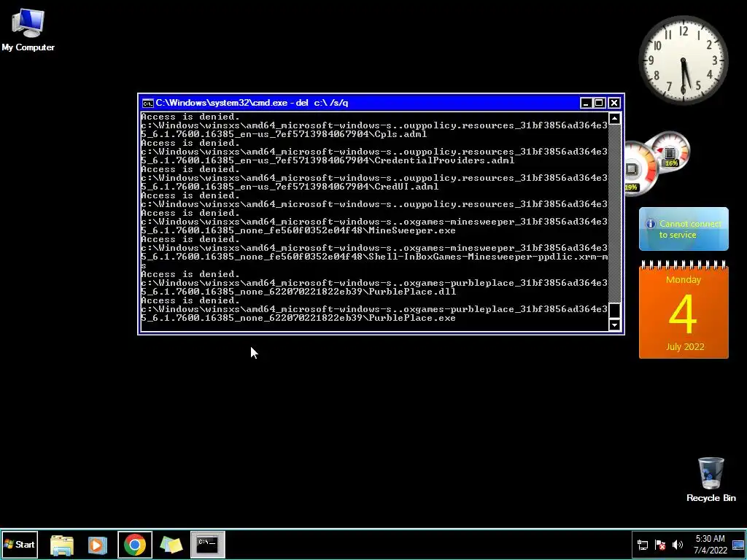Click the line ending with PurblePlace.exe

298,318
